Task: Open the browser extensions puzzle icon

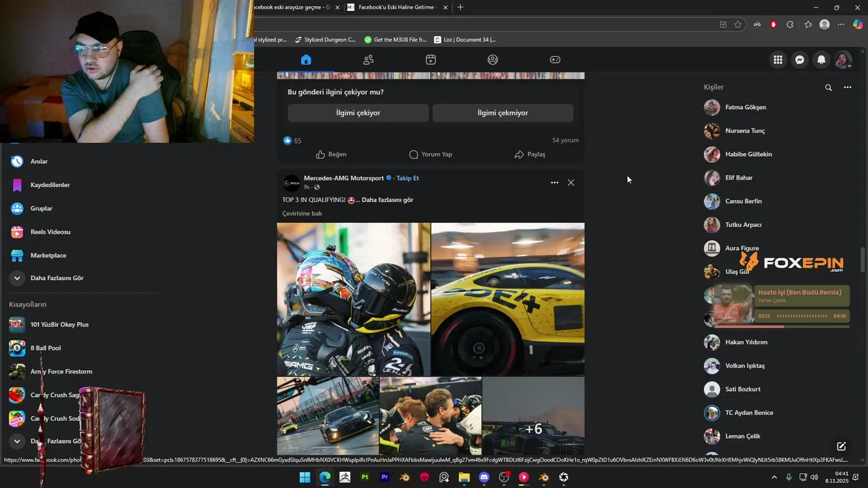Action: (790, 24)
